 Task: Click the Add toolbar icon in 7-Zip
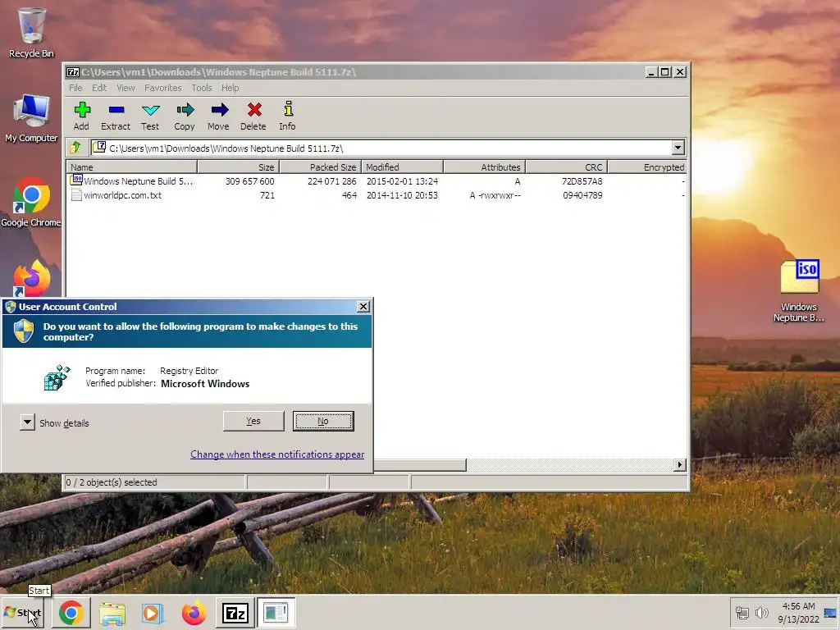point(81,116)
